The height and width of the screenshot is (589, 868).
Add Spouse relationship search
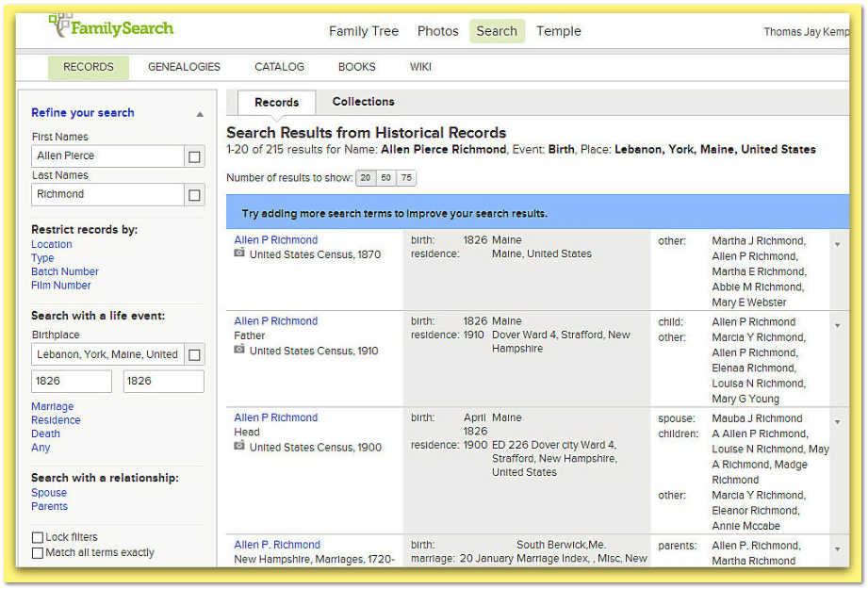click(x=49, y=493)
